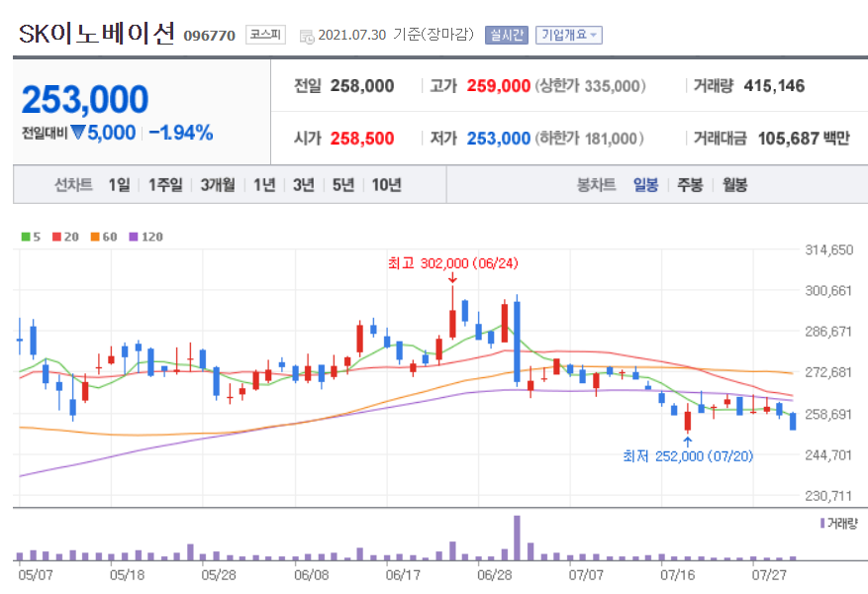Open the 기업개요 dropdown
The height and width of the screenshot is (594, 868).
click(568, 35)
